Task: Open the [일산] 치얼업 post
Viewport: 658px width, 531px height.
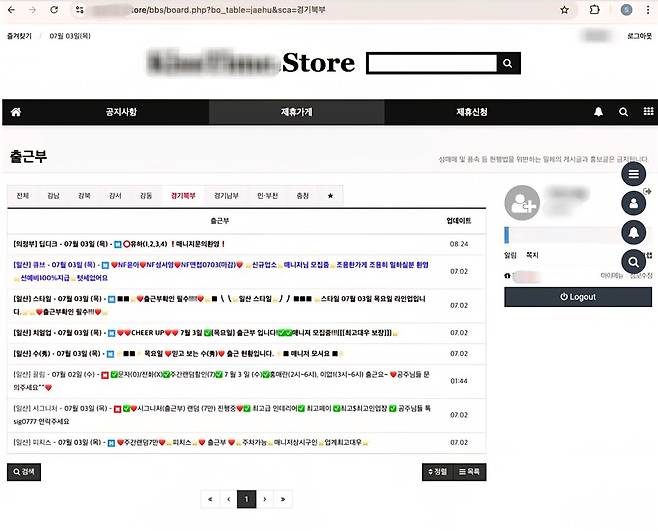Action: [206, 333]
